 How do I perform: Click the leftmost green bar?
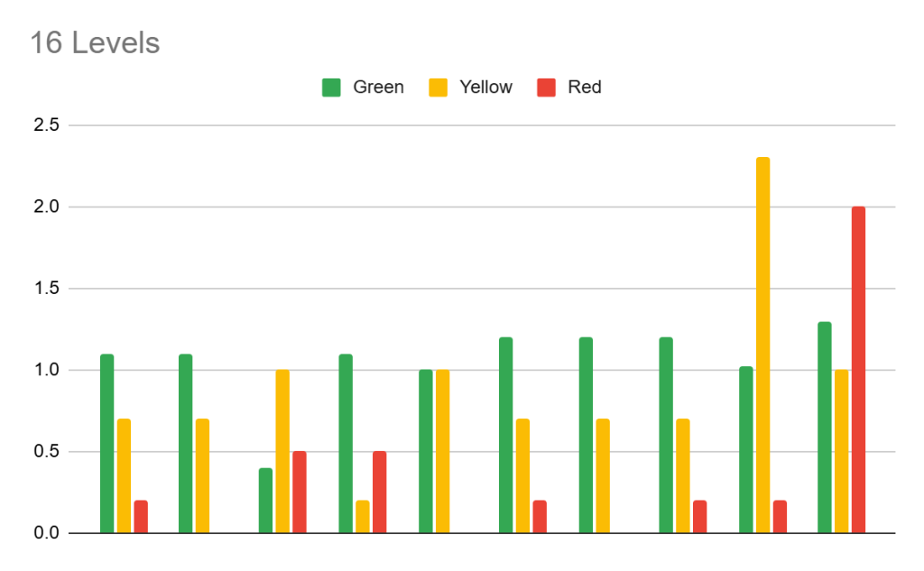pos(106,443)
